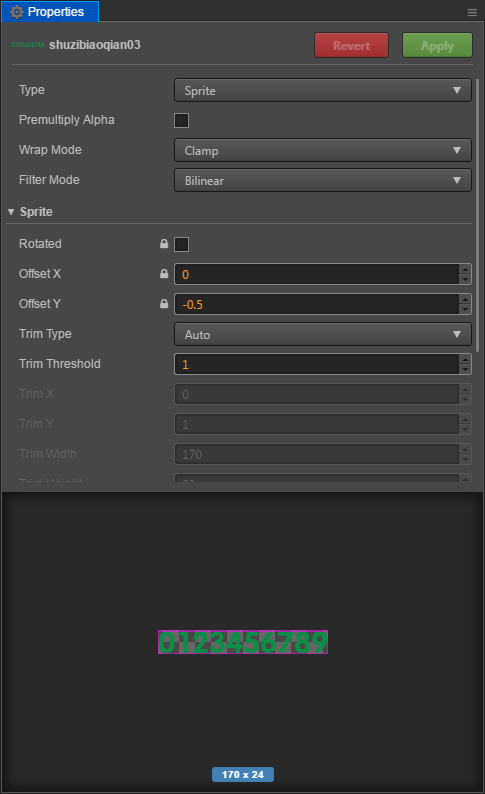Viewport: 485px width, 794px height.
Task: Collapse the Sprite section triangle
Action: click(11, 212)
